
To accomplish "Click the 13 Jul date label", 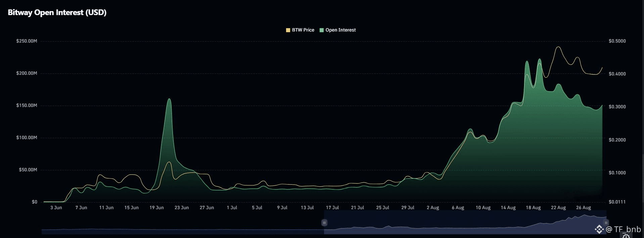I will 307,207.
